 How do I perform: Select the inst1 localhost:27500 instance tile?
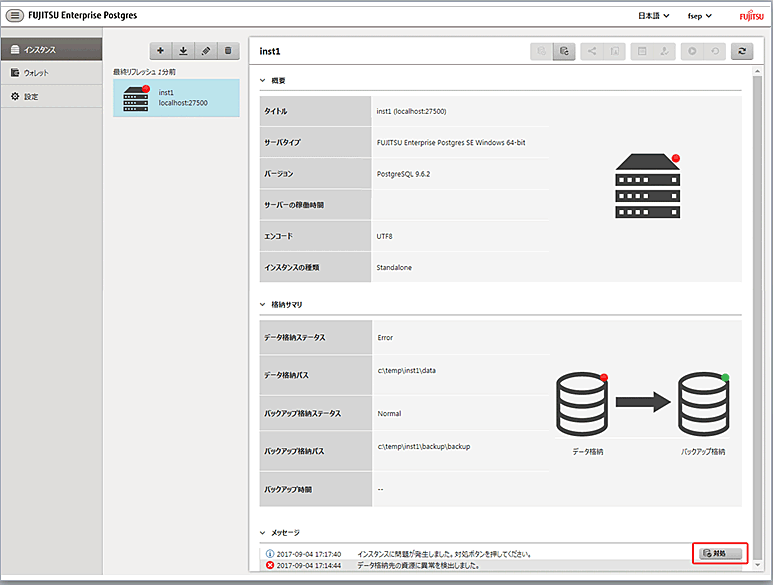(x=176, y=98)
